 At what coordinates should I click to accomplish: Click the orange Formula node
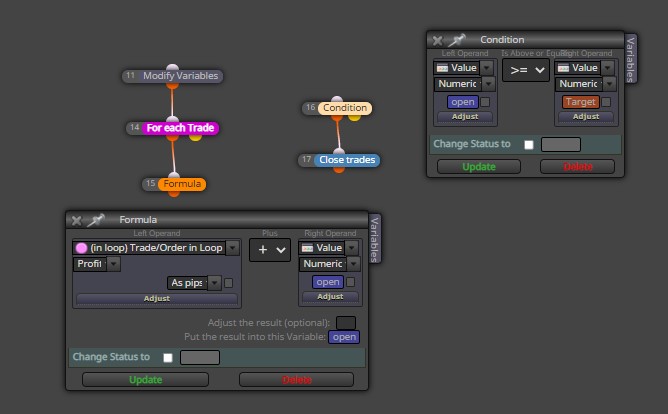182,184
